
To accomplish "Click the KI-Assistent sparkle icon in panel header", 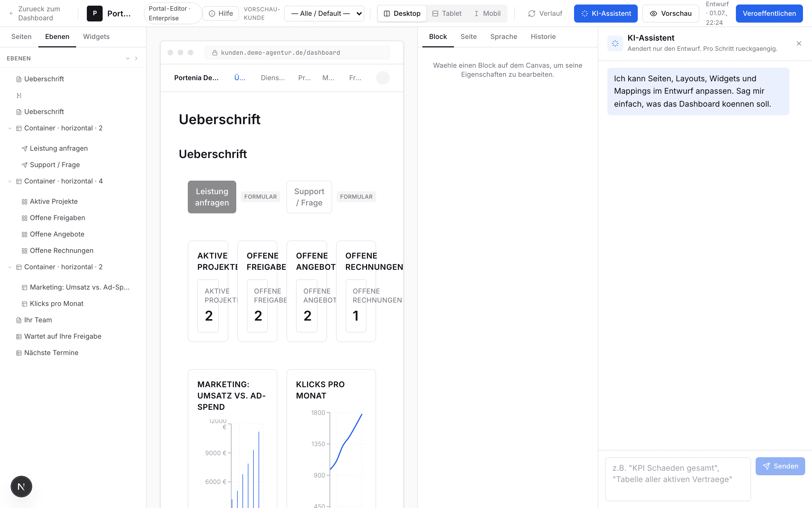I will click(x=615, y=43).
